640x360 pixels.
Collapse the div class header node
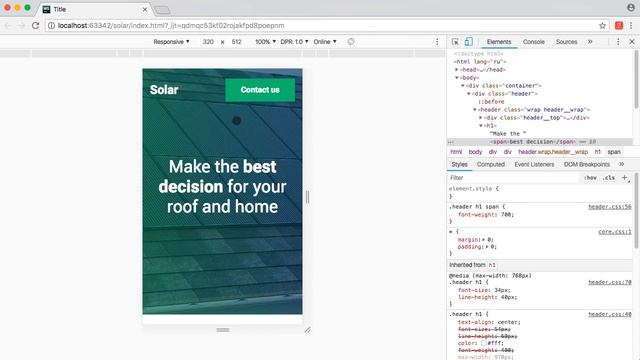[469, 93]
